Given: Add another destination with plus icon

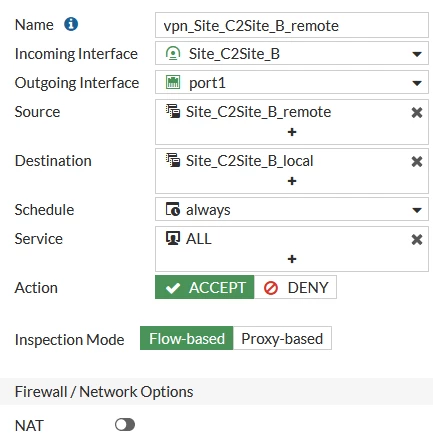Looking at the screenshot, I should pyautogui.click(x=292, y=181).
